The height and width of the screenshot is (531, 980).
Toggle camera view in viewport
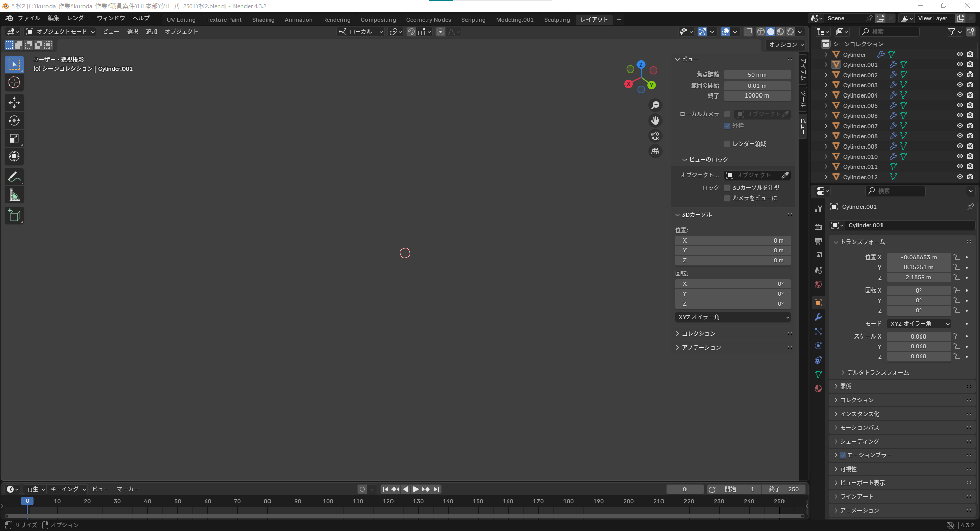coord(655,136)
